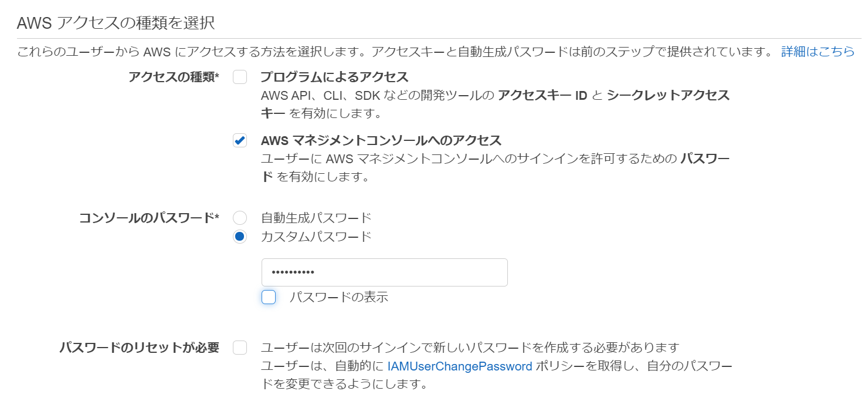Click the bold プログラムによるアクセス label text
The image size is (868, 401).
coord(334,77)
